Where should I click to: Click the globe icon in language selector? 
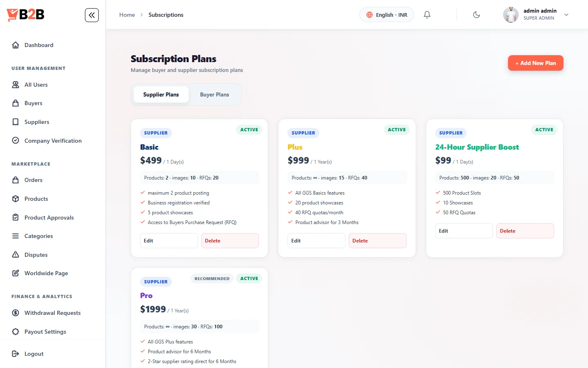coord(370,15)
